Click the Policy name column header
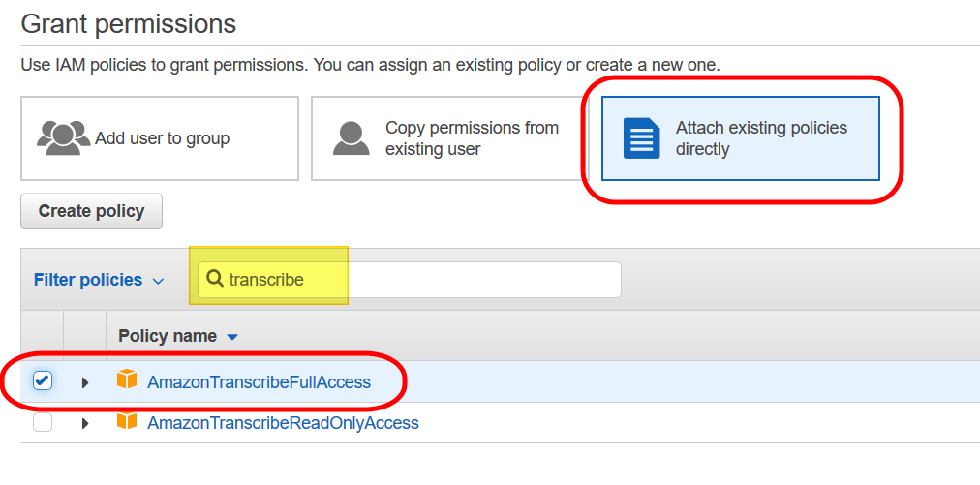Image resolution: width=980 pixels, height=485 pixels. (168, 336)
